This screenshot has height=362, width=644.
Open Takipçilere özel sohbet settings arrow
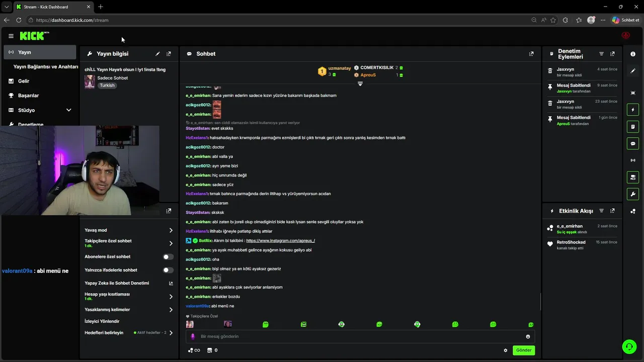click(x=171, y=243)
